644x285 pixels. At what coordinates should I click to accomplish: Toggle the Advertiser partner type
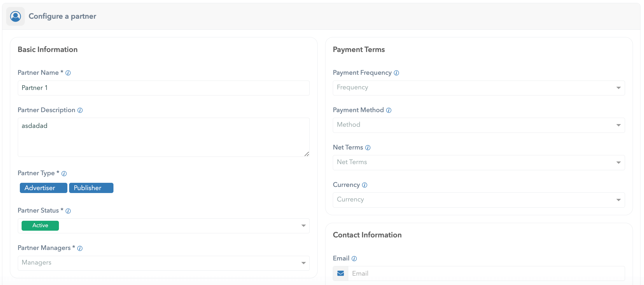[43, 188]
